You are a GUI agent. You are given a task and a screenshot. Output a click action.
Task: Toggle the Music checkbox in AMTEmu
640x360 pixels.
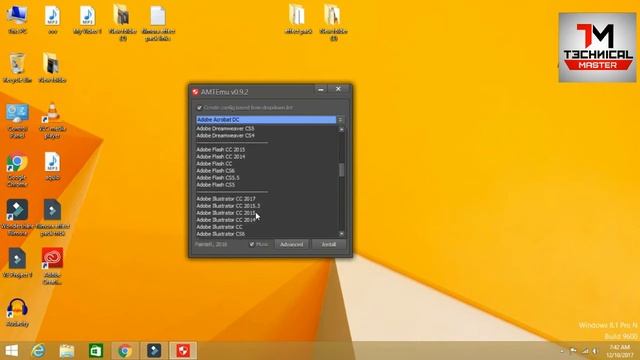coord(252,244)
